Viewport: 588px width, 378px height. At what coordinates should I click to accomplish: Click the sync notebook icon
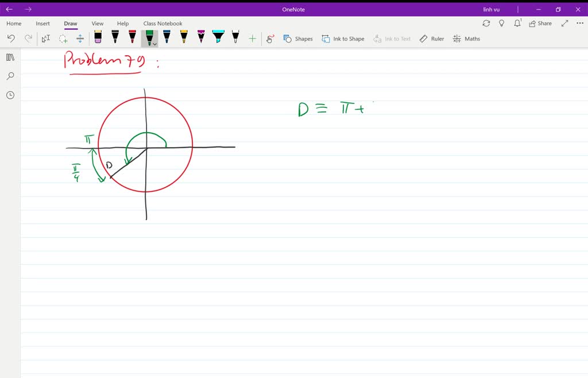[x=486, y=23]
